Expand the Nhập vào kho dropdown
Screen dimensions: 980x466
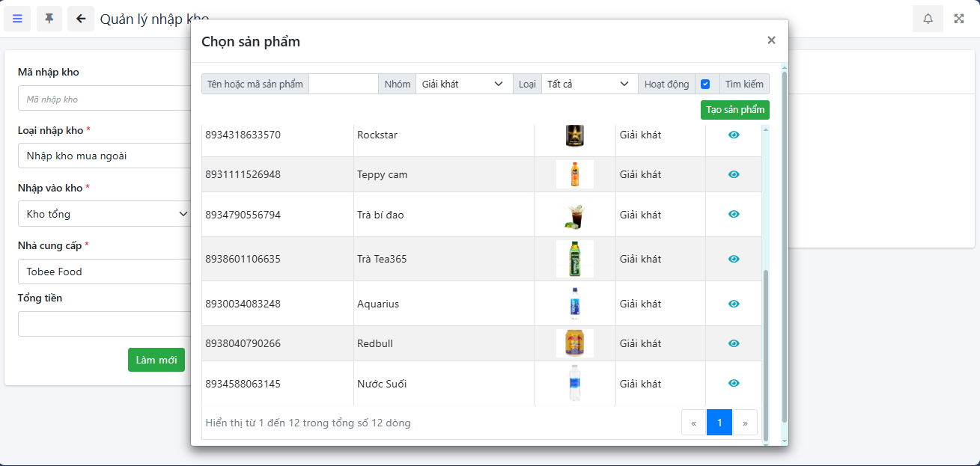pos(105,214)
